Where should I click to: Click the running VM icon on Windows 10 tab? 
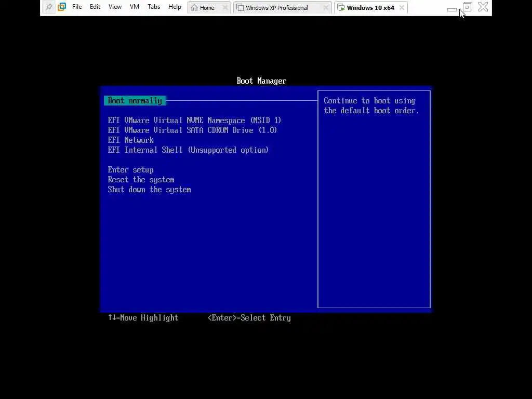(x=341, y=7)
